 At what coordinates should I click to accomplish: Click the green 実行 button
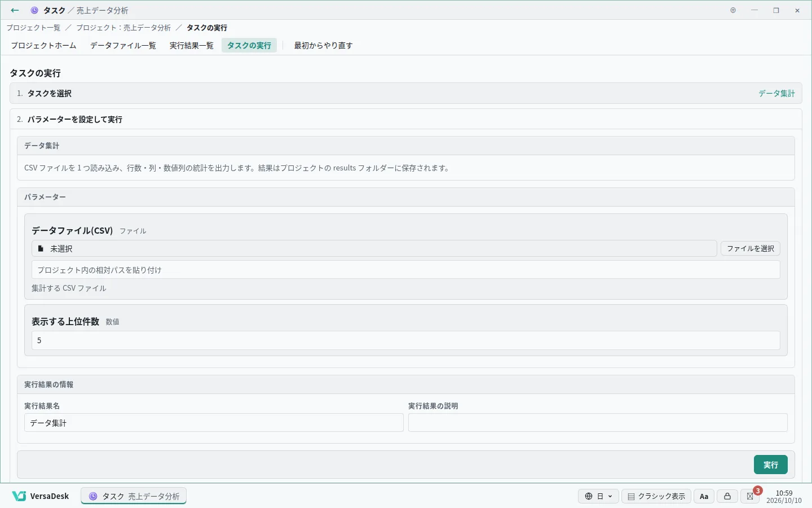(x=770, y=465)
